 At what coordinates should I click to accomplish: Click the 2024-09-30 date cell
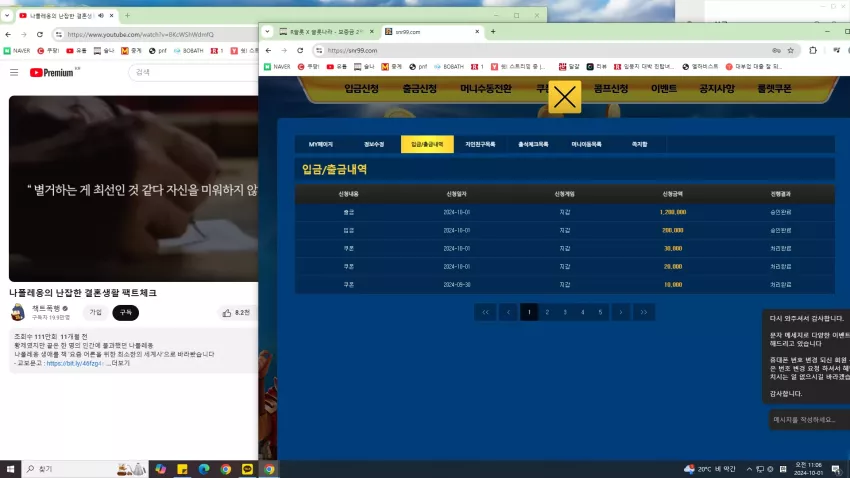[x=456, y=285]
